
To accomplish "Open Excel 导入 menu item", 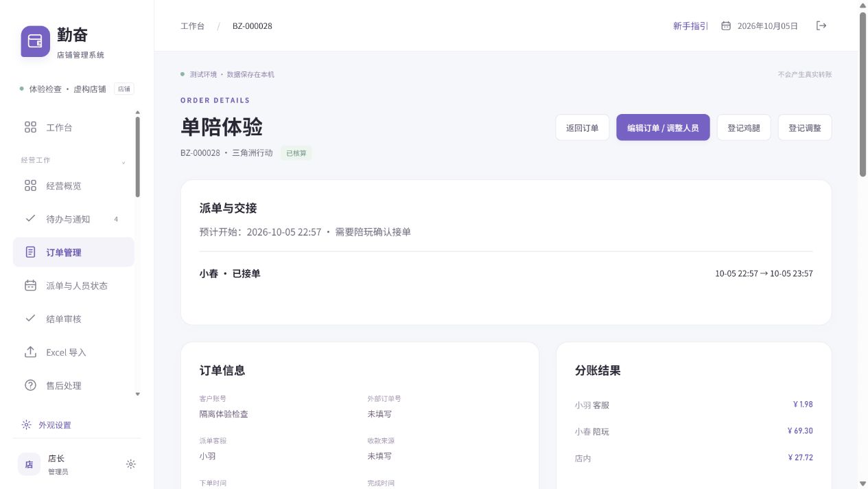I will pos(73,352).
